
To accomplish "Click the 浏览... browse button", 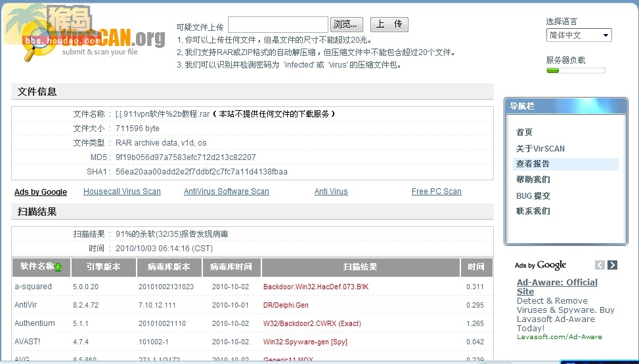I will coord(346,24).
